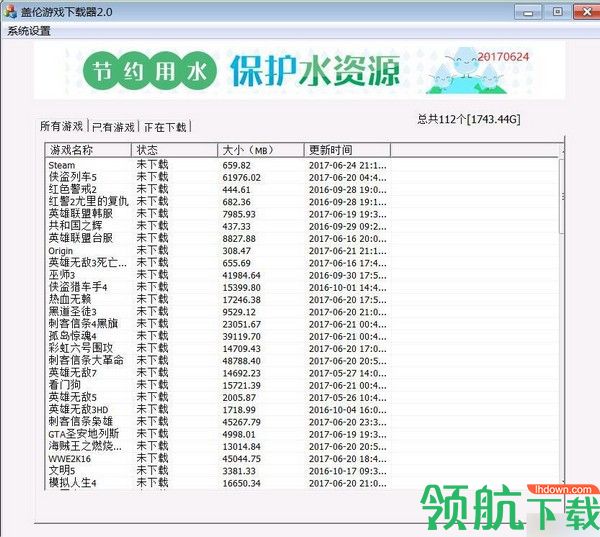This screenshot has height=537, width=600.
Task: Select the 海贼王之燃烧... row
Action: click(302, 447)
